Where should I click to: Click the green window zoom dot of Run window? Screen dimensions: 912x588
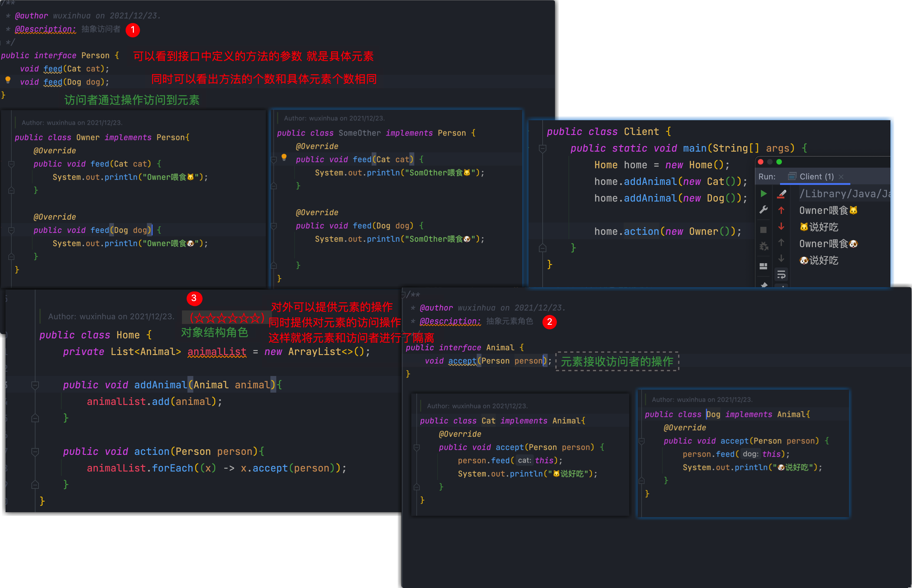pyautogui.click(x=779, y=162)
